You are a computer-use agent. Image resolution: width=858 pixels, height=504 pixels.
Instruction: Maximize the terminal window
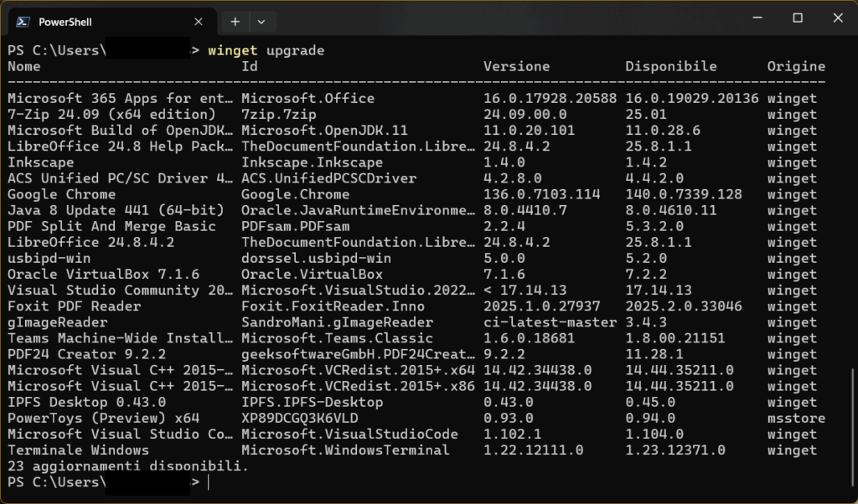coord(798,18)
